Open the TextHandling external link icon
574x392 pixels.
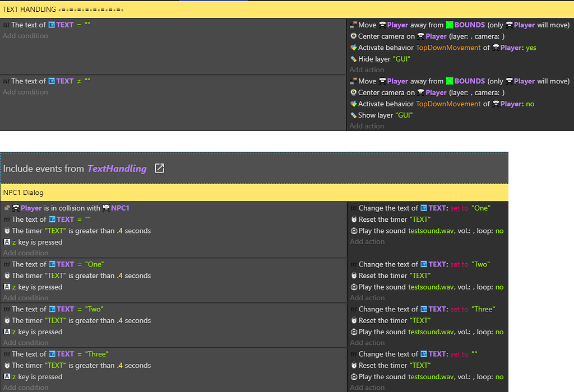tap(159, 168)
